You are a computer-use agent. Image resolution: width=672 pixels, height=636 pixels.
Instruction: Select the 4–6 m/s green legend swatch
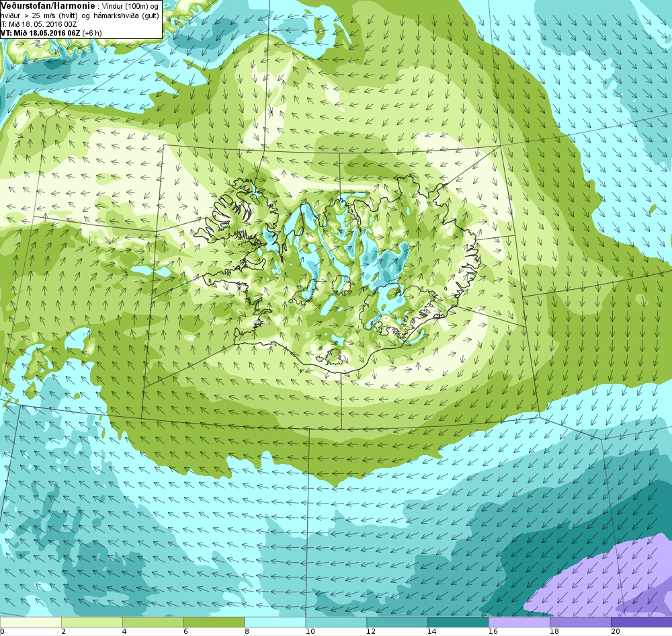(153, 622)
